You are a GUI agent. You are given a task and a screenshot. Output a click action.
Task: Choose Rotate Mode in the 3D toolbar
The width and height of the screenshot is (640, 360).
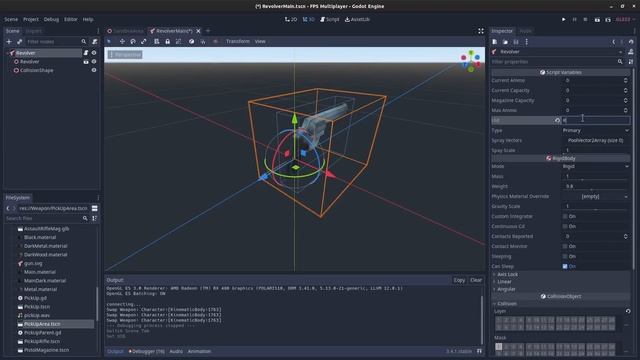click(133, 41)
